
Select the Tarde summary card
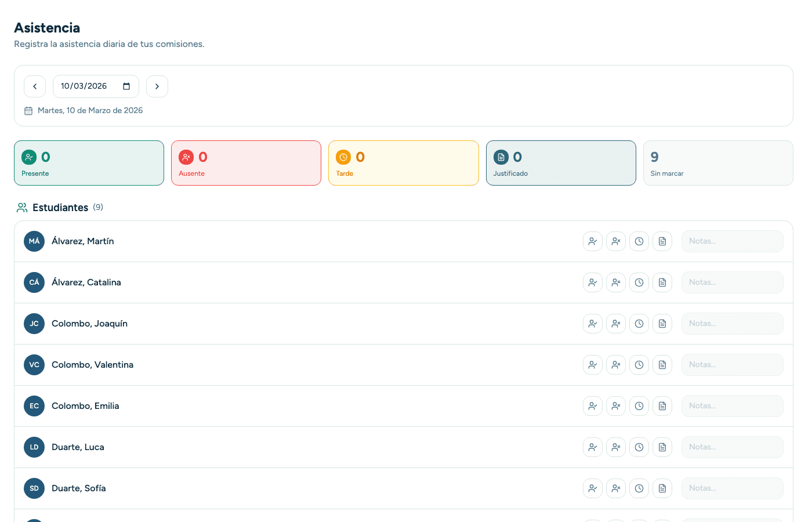[404, 163]
